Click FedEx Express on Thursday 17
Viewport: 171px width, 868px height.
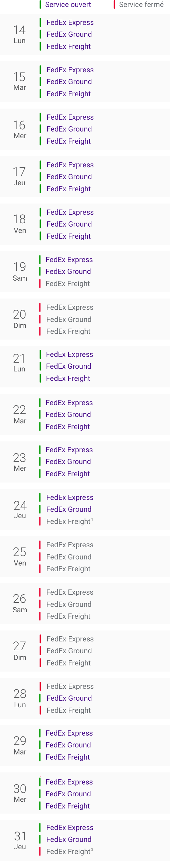tap(70, 165)
